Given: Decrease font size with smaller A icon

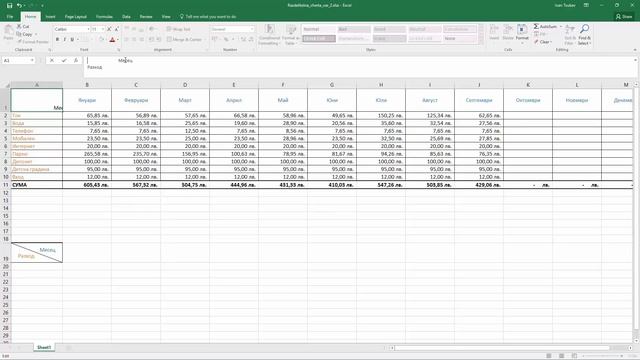Looking at the screenshot, I should coord(117,29).
